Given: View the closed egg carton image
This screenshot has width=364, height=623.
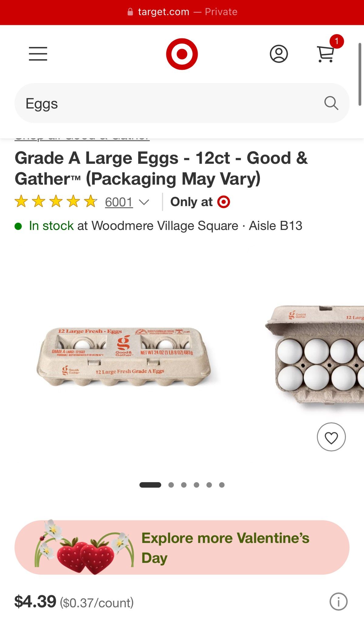Looking at the screenshot, I should click(x=124, y=357).
